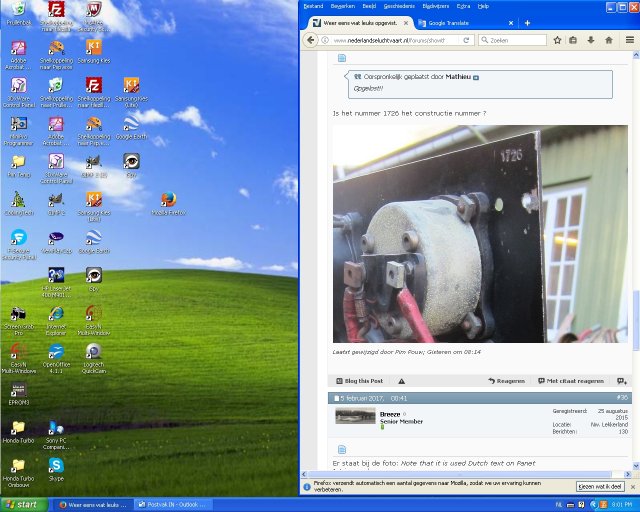Click the multi-quote icon on the post
The image size is (640, 512).
621,381
